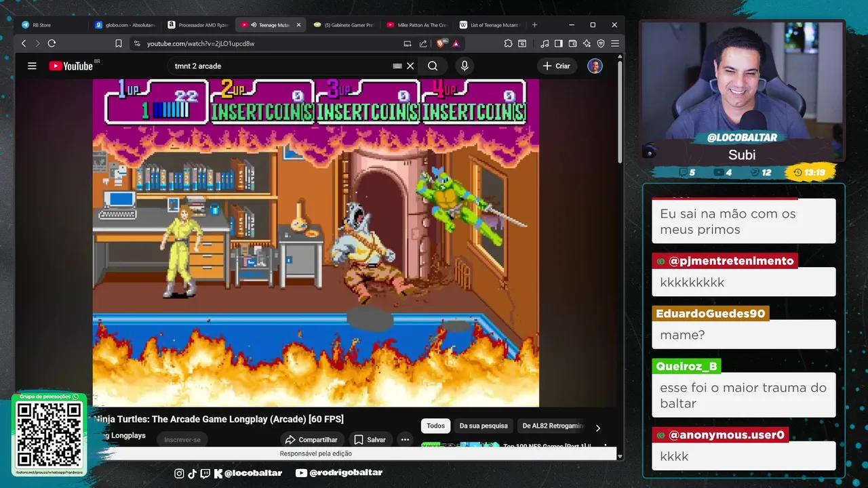Click the @rodrigobaltar YouTube handle overlay
The image size is (868, 488).
pos(339,472)
